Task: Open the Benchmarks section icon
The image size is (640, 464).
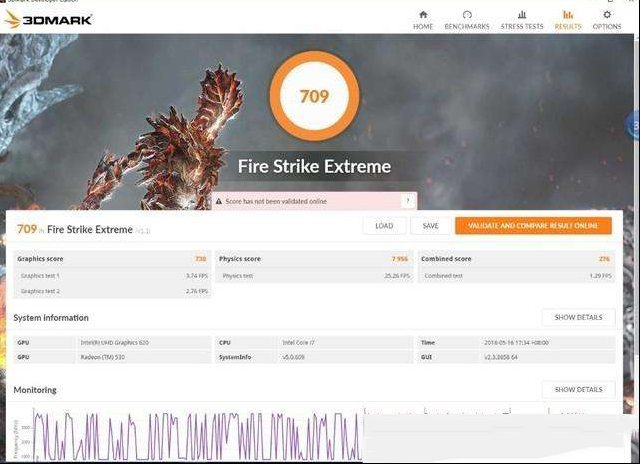Action: point(467,15)
